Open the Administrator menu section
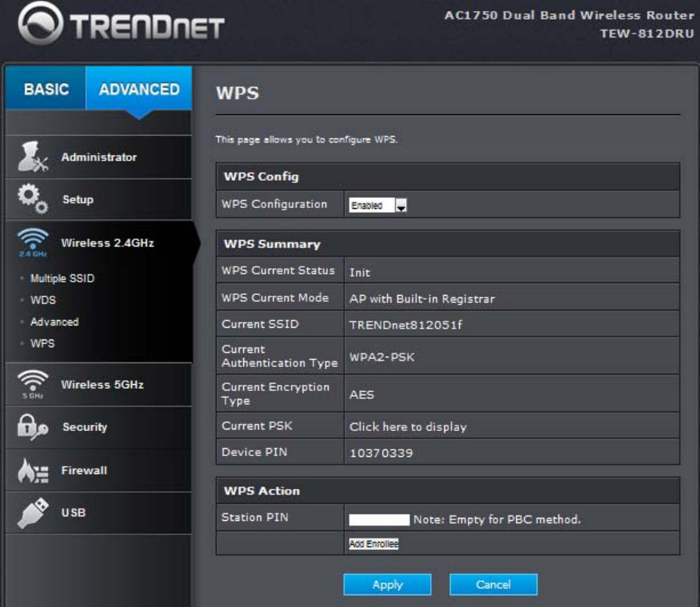 (x=99, y=157)
